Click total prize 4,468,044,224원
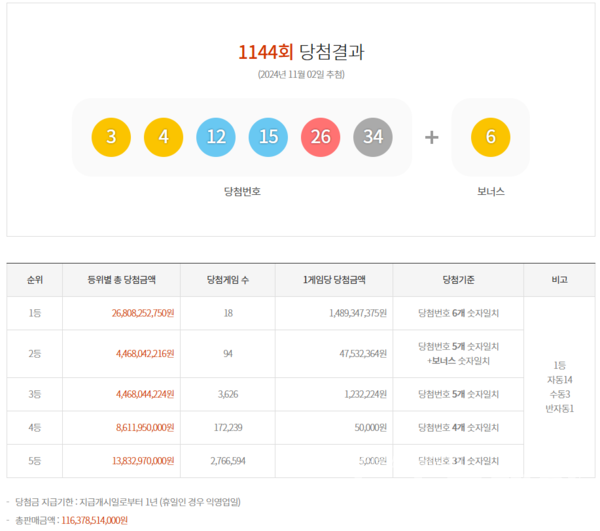 145,394
